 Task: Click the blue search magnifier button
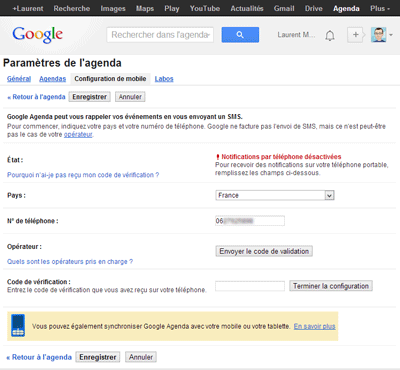240,35
